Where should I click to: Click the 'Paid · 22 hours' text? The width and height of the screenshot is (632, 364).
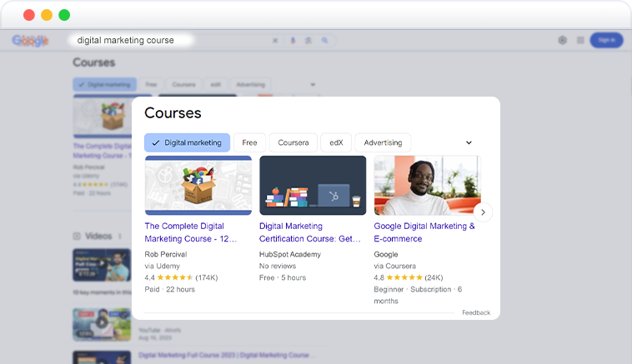coord(170,289)
